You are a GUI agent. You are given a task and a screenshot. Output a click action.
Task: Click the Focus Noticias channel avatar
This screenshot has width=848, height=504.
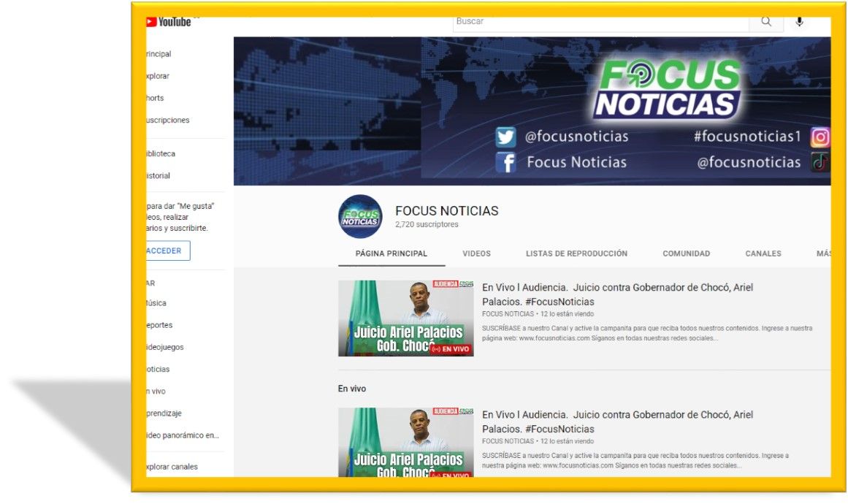360,216
